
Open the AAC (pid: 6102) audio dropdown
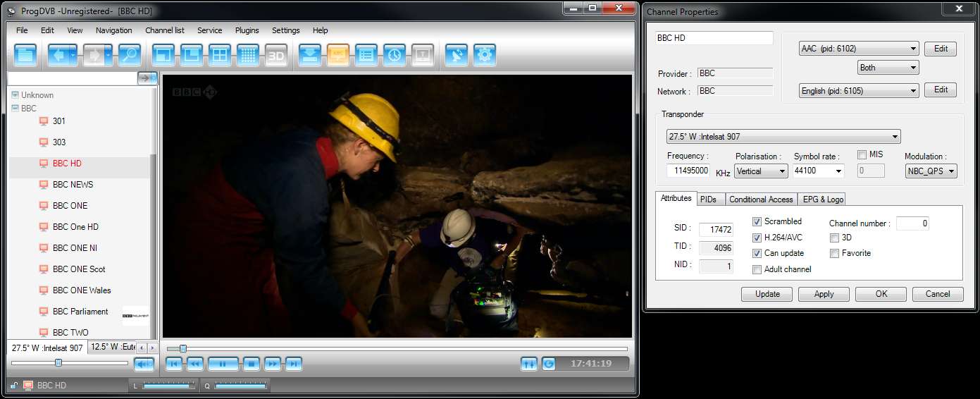point(859,49)
